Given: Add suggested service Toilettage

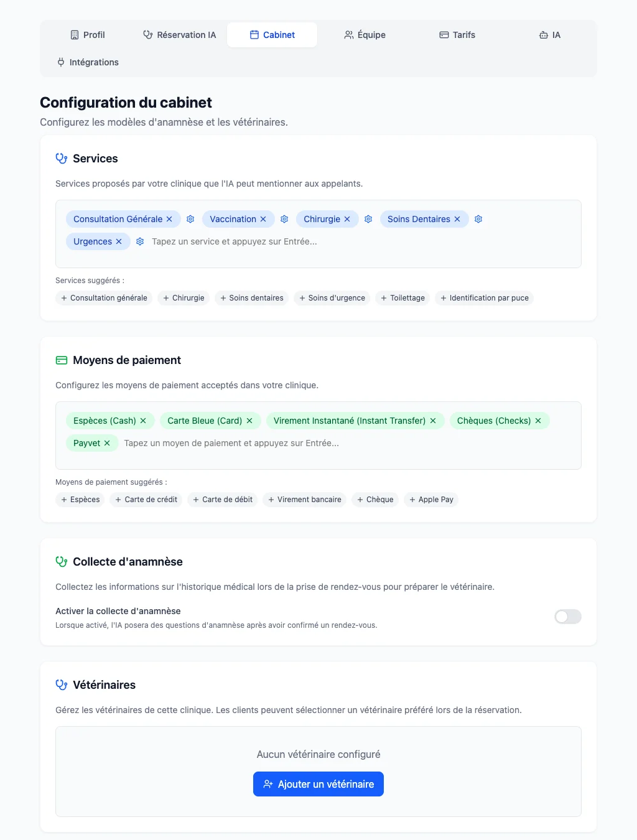Looking at the screenshot, I should (402, 298).
